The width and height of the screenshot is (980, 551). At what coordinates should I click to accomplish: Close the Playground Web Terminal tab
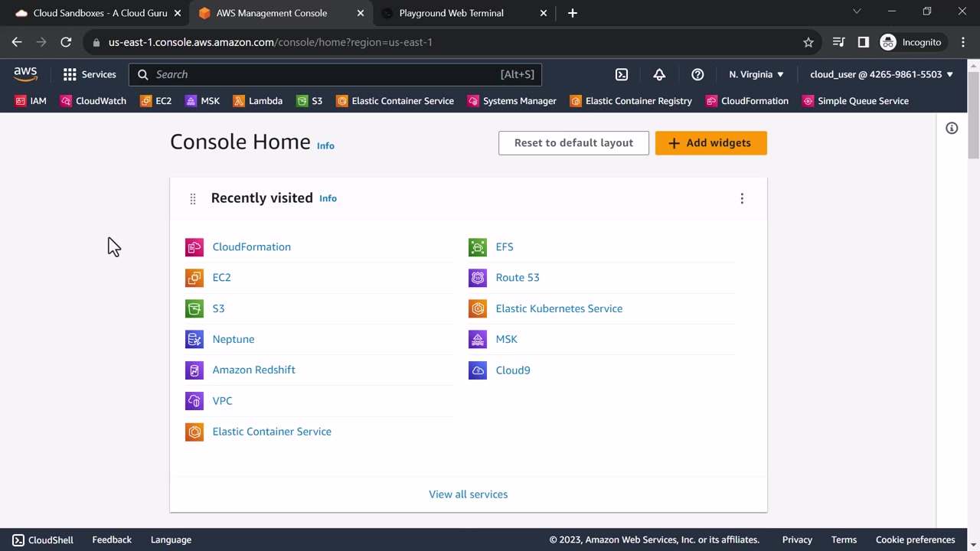coord(544,13)
